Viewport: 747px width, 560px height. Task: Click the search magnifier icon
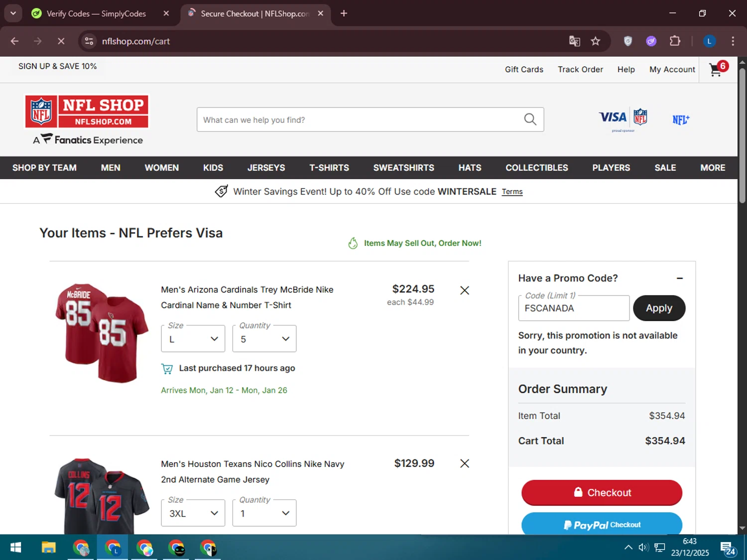tap(530, 119)
